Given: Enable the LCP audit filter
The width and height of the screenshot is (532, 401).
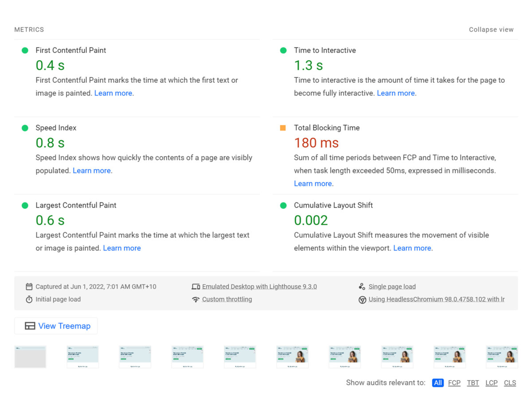Looking at the screenshot, I should tap(491, 382).
